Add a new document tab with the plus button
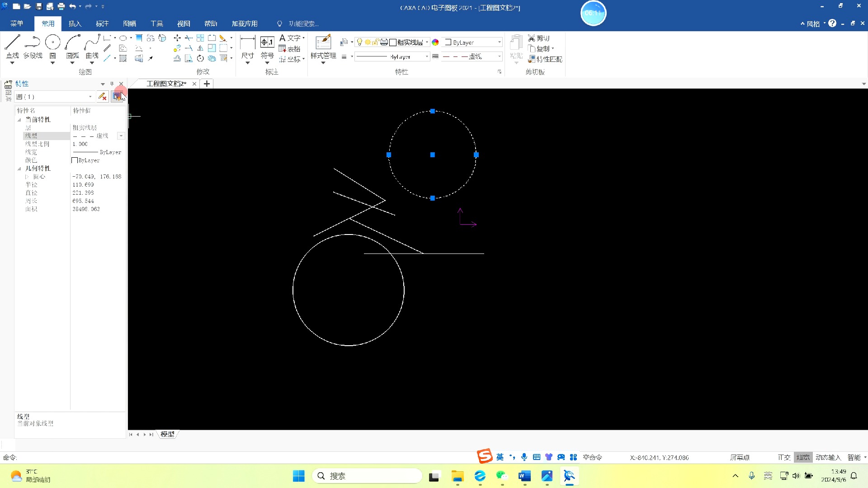The image size is (868, 488). coord(207,84)
